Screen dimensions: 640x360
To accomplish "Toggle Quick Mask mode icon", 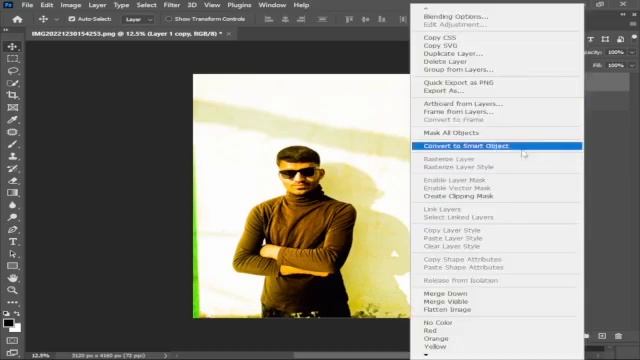I will click(x=12, y=340).
